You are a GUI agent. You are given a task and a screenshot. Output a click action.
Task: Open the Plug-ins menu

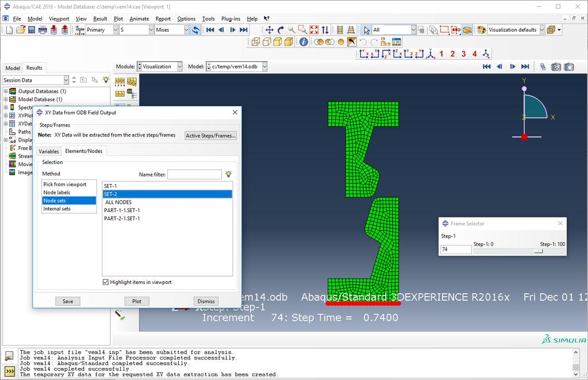230,19
